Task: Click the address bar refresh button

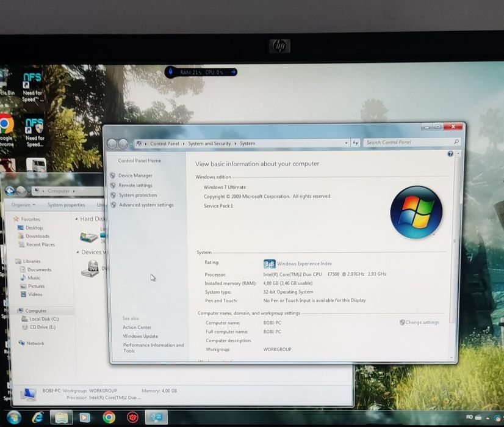Action: [355, 143]
